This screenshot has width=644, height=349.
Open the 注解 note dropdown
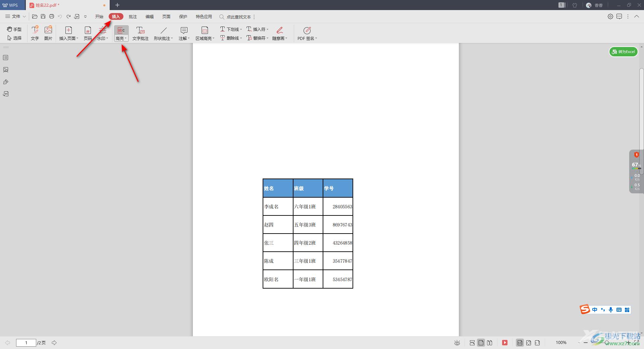184,38
